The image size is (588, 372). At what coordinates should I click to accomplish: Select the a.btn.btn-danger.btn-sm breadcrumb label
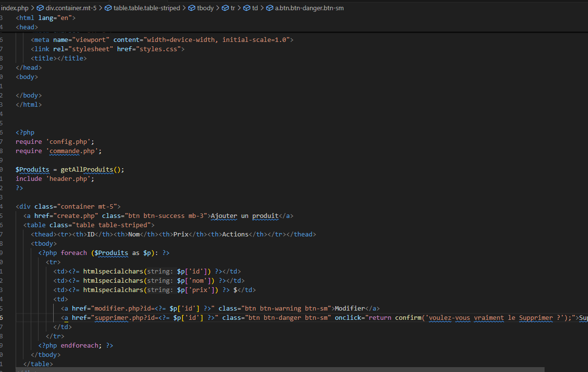[309, 8]
